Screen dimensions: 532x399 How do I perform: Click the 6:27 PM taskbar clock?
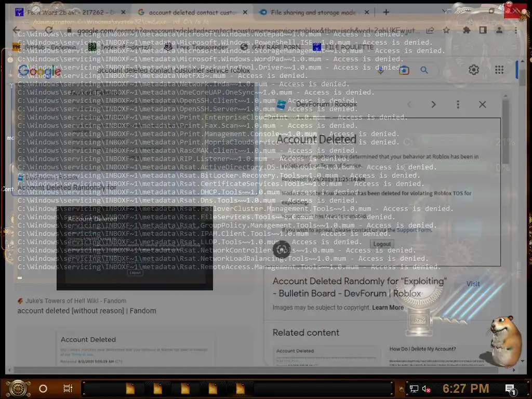point(465,389)
